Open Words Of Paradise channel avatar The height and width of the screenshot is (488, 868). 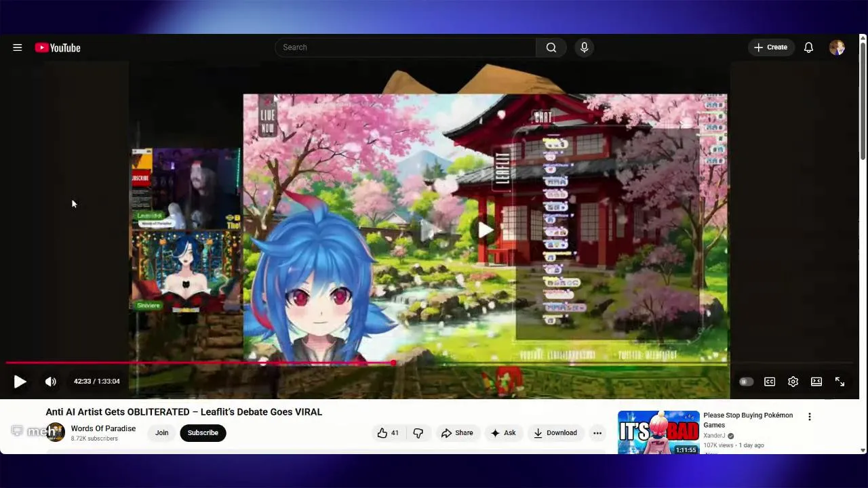coord(56,432)
